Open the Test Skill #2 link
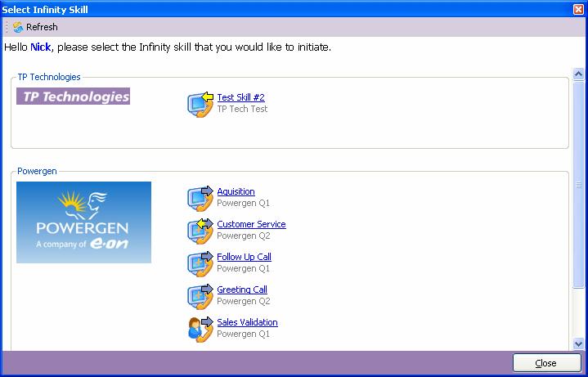 click(x=240, y=97)
